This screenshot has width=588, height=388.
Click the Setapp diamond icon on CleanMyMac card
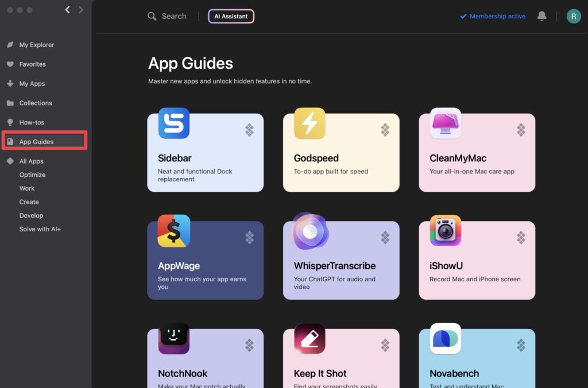(x=521, y=130)
